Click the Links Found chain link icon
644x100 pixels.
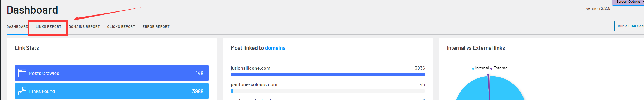click(x=22, y=91)
